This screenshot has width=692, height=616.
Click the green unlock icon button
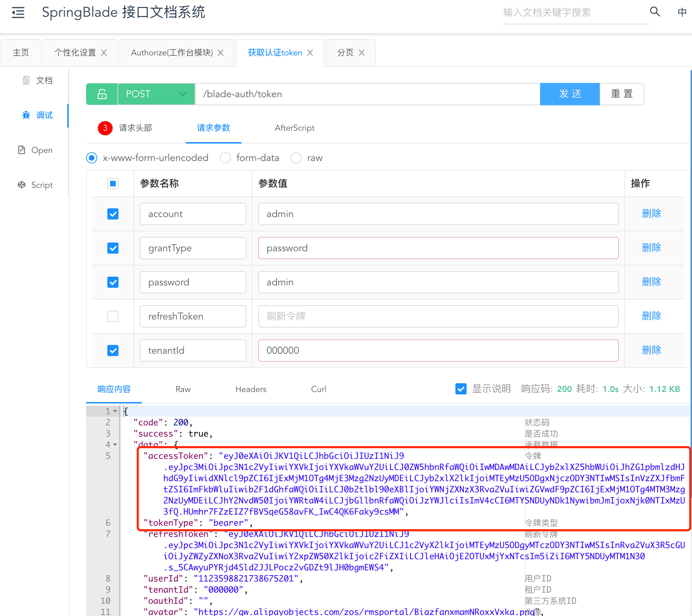click(102, 94)
